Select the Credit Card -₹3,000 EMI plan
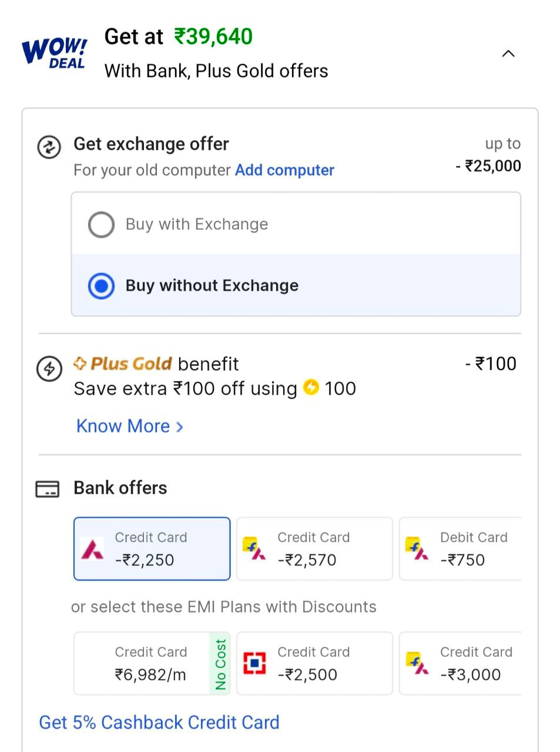 (461, 663)
